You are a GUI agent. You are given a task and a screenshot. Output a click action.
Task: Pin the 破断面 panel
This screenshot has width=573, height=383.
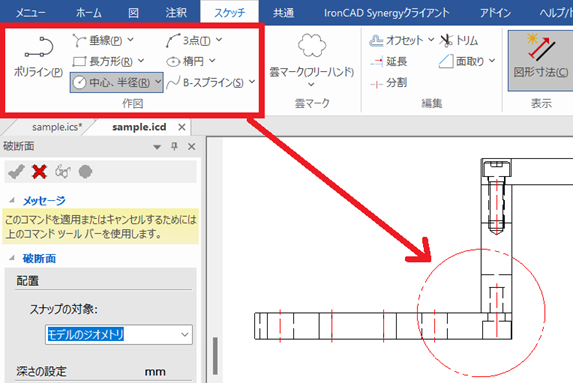point(174,147)
